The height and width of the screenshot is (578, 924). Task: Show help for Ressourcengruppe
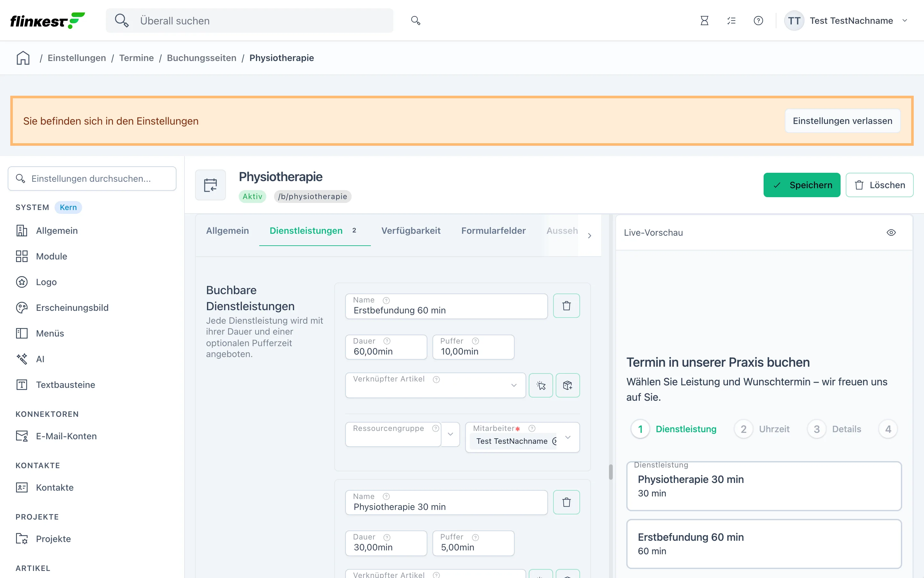click(436, 428)
